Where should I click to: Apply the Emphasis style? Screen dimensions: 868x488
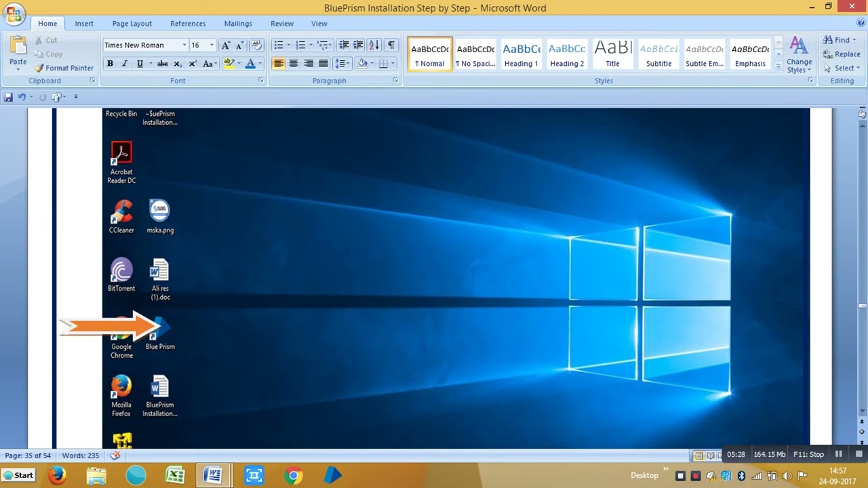tap(750, 54)
